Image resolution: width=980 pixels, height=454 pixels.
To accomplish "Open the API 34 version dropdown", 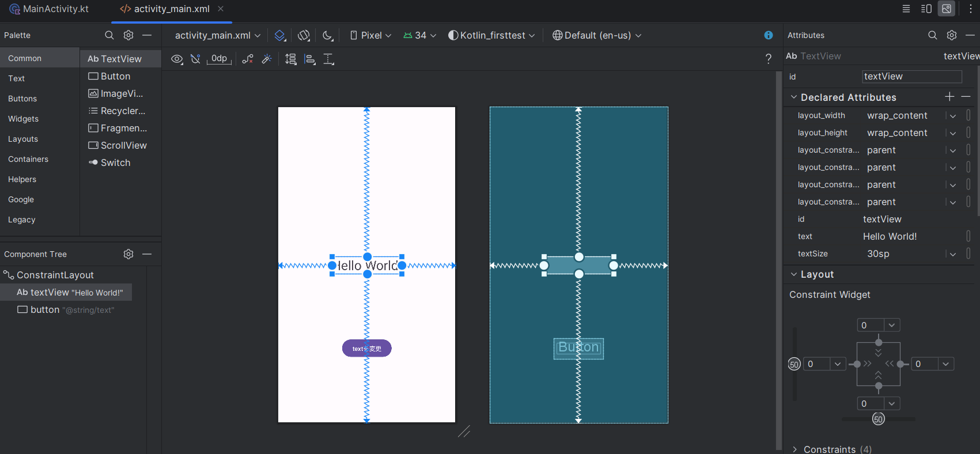I will click(420, 36).
